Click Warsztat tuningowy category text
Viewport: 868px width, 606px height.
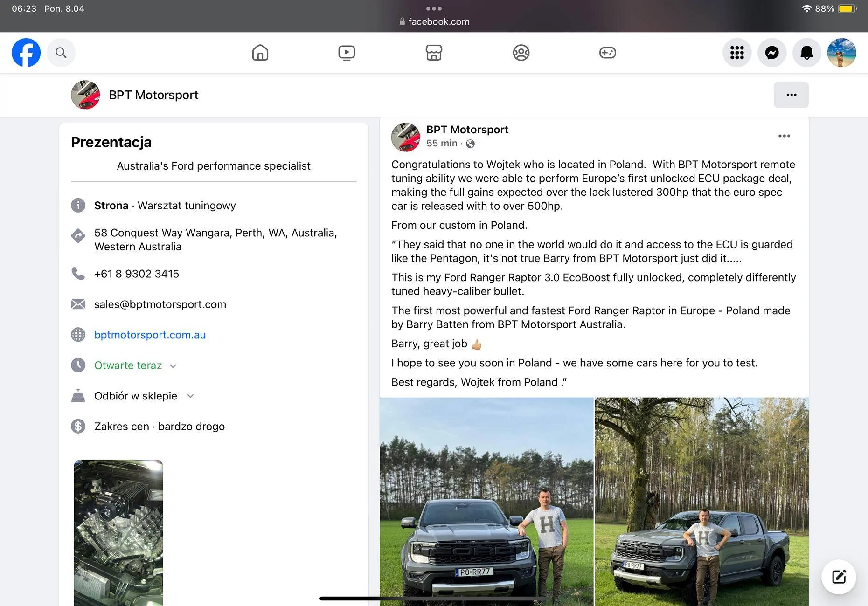pyautogui.click(x=187, y=206)
